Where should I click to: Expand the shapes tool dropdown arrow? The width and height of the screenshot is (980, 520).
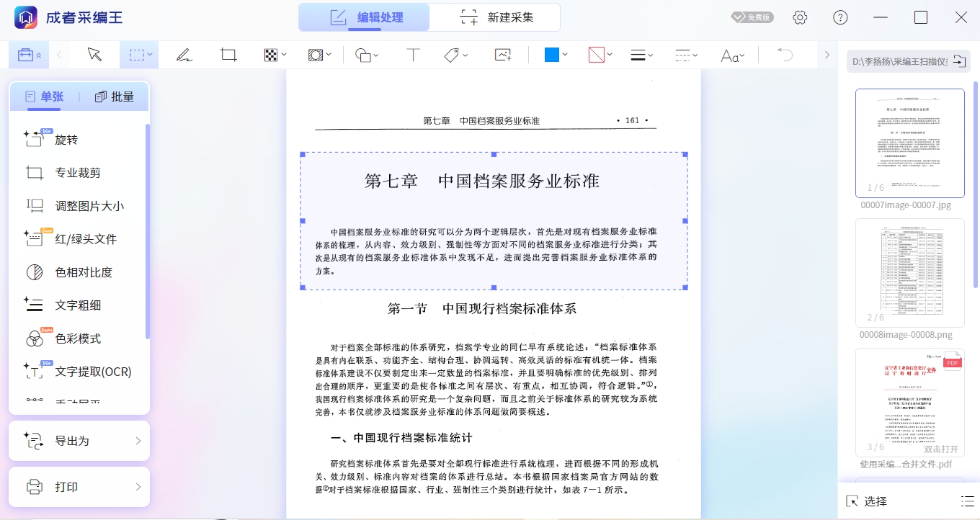(x=378, y=55)
